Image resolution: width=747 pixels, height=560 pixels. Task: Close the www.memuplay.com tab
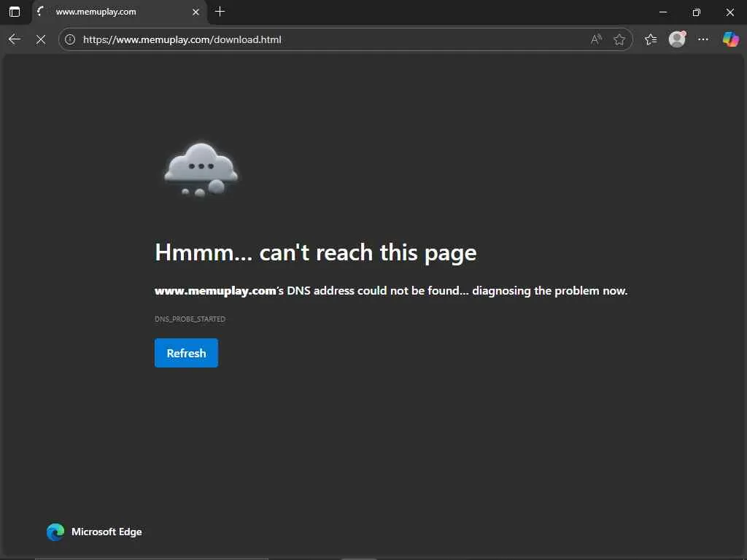click(x=196, y=12)
